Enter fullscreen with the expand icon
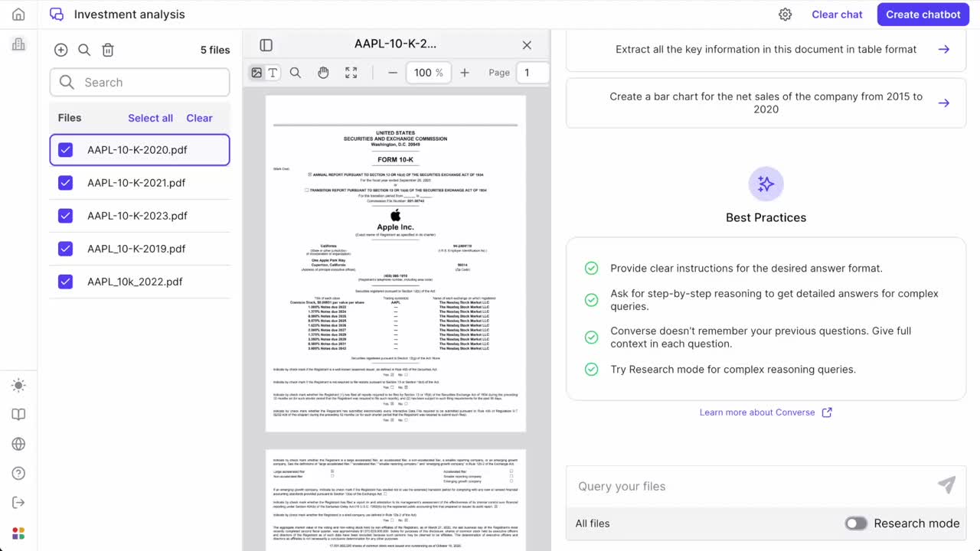The width and height of the screenshot is (980, 551). pos(351,73)
